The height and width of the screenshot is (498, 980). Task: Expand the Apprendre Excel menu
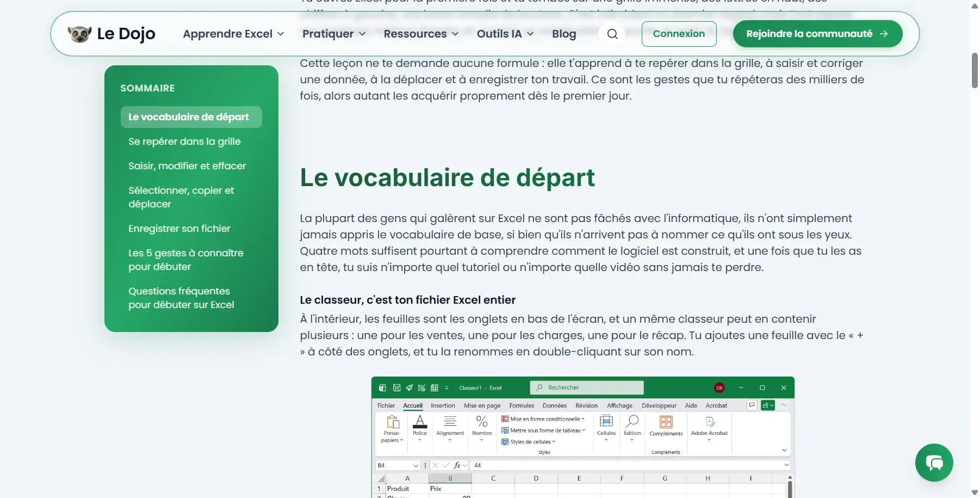[x=233, y=34]
